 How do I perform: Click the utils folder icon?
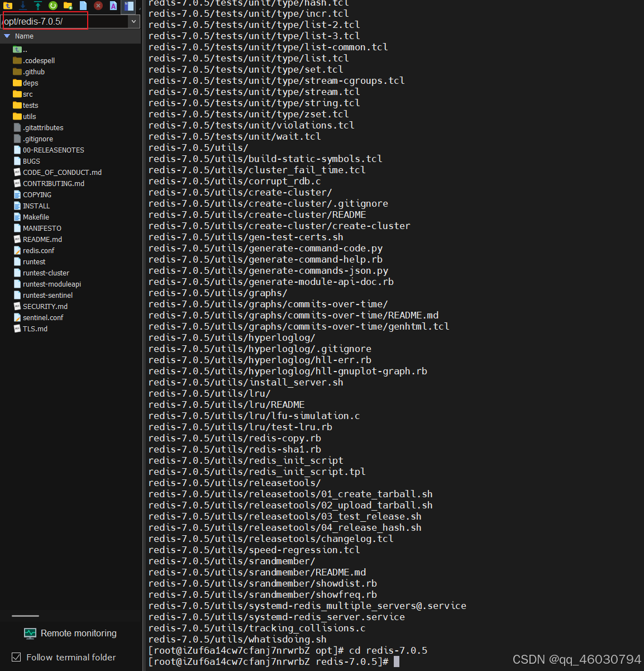(17, 116)
